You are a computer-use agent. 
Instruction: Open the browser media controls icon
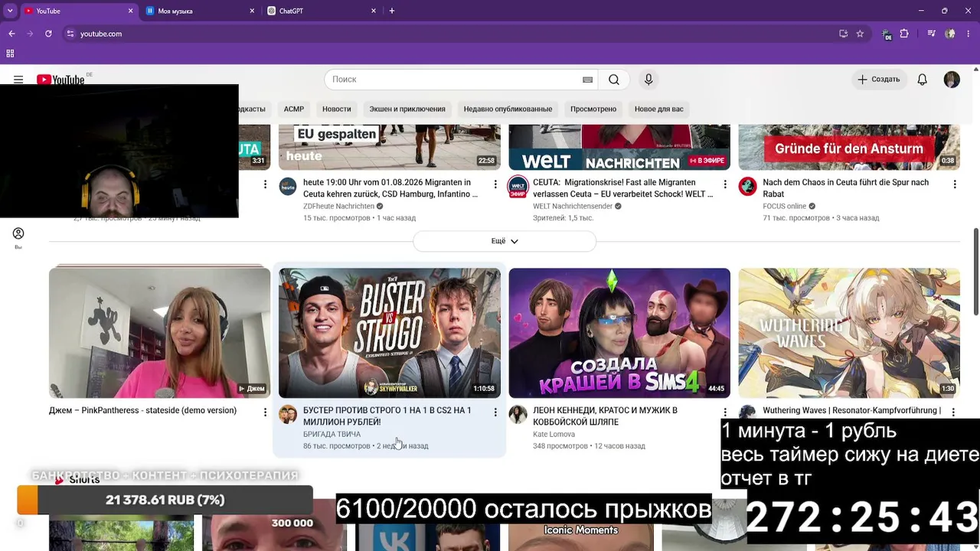931,34
